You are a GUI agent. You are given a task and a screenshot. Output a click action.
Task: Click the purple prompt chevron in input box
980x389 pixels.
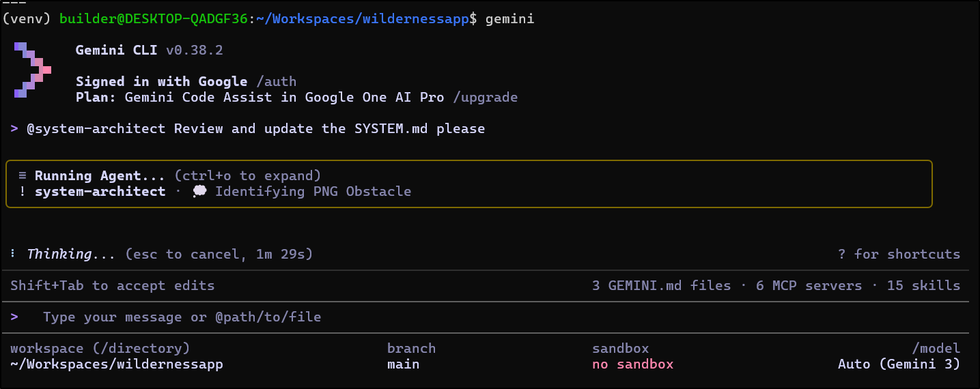click(x=14, y=317)
